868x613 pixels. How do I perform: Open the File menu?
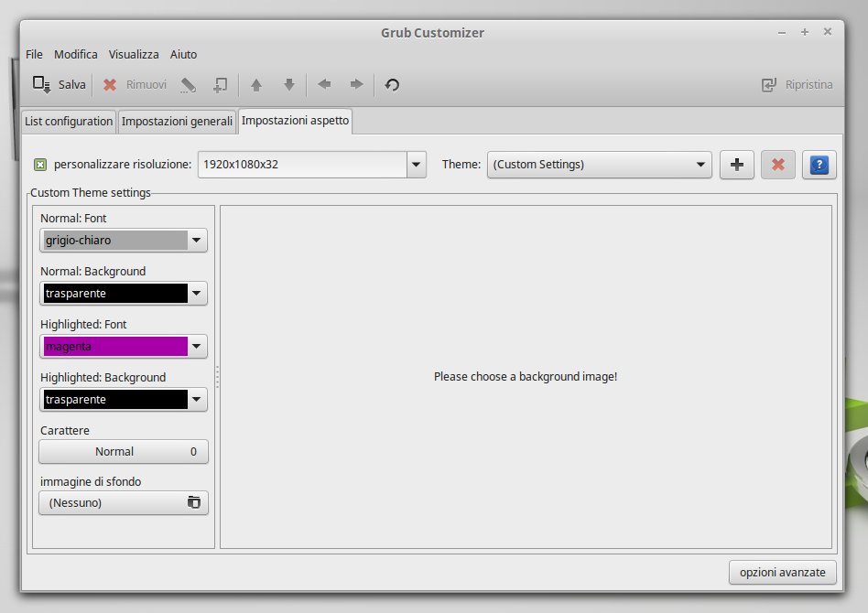34,54
